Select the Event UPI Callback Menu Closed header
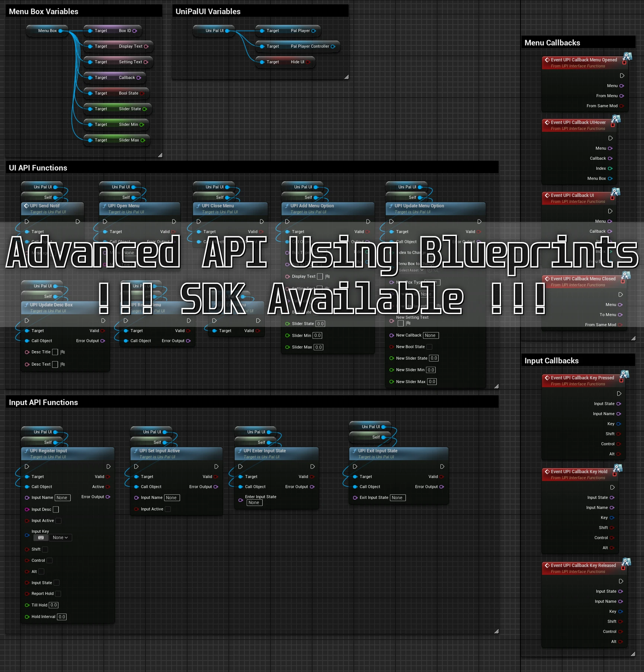 pos(584,281)
